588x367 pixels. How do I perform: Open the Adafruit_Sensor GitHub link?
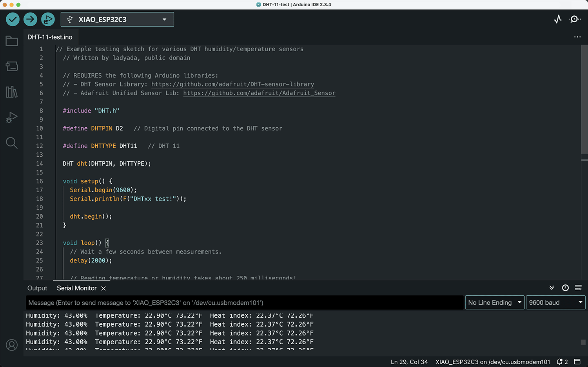pos(259,93)
